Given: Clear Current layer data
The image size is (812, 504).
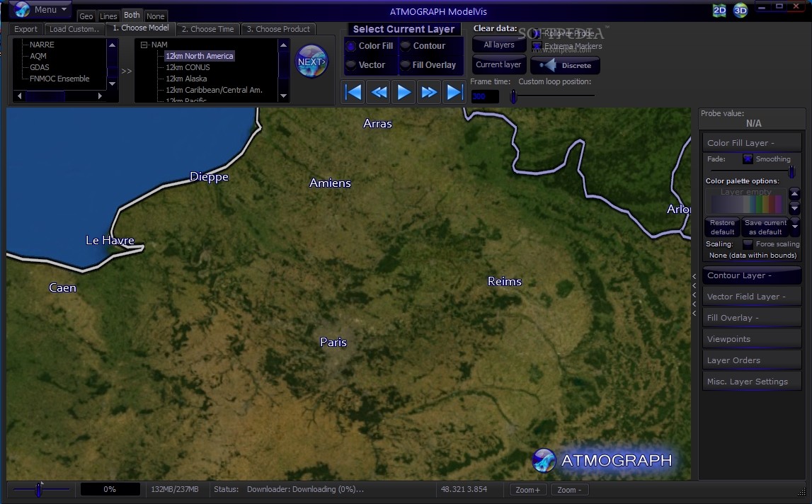Looking at the screenshot, I should (498, 64).
